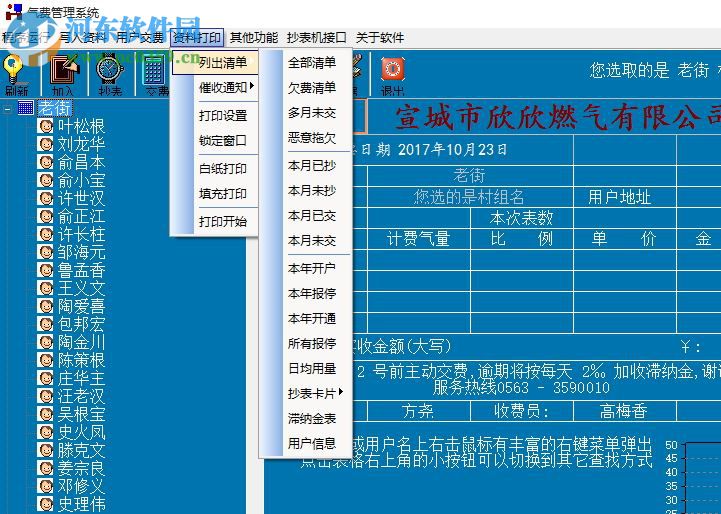Click the face icon next to 俞小宝
Screen dimensions: 721x514
pos(45,180)
